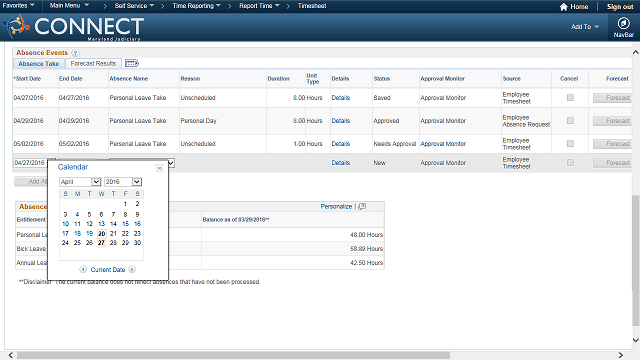
Task: Open the month dropdown showing April
Action: (x=80, y=182)
